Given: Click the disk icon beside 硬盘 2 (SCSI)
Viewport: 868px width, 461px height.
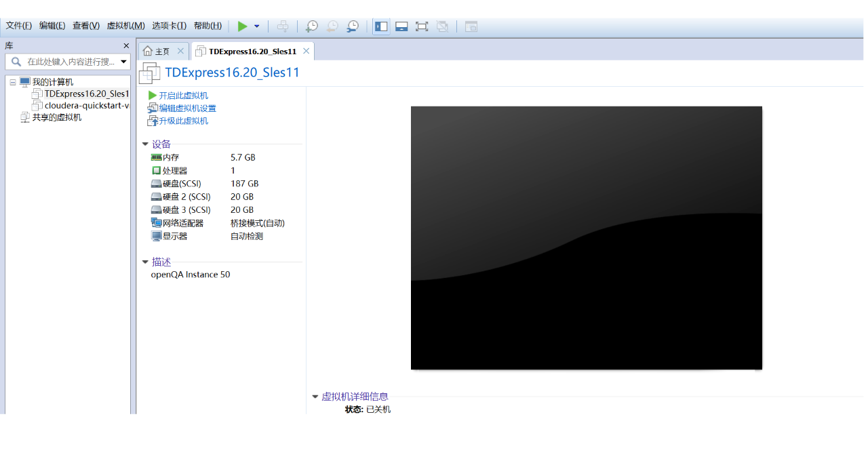Looking at the screenshot, I should pyautogui.click(x=157, y=197).
